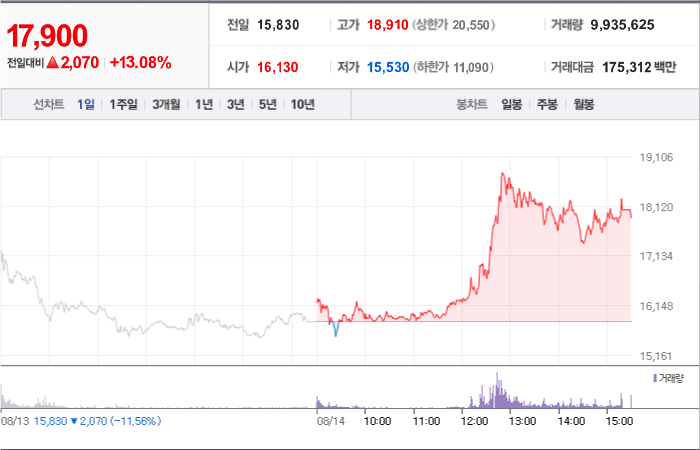The height and width of the screenshot is (450, 700).
Task: Click the 거래량 volume legend
Action: [x=668, y=379]
